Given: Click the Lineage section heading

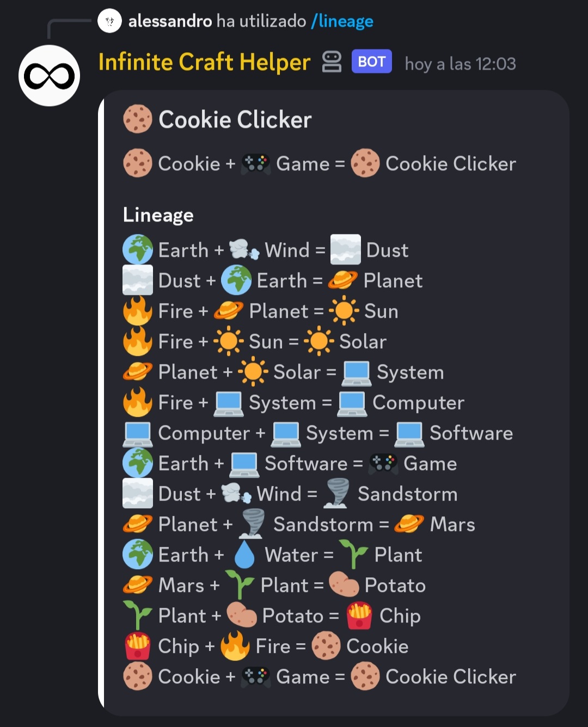Looking at the screenshot, I should [158, 215].
